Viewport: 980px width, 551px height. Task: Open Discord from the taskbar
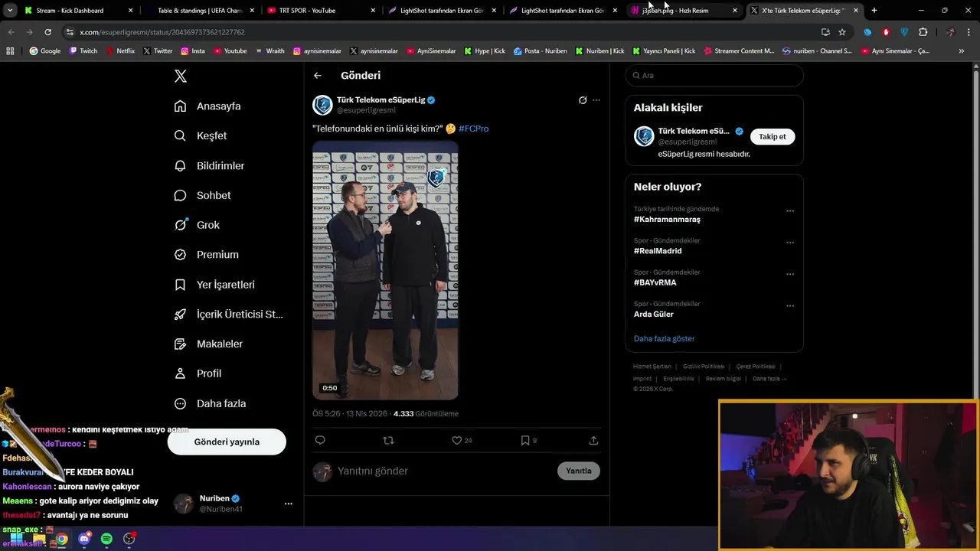click(x=84, y=539)
